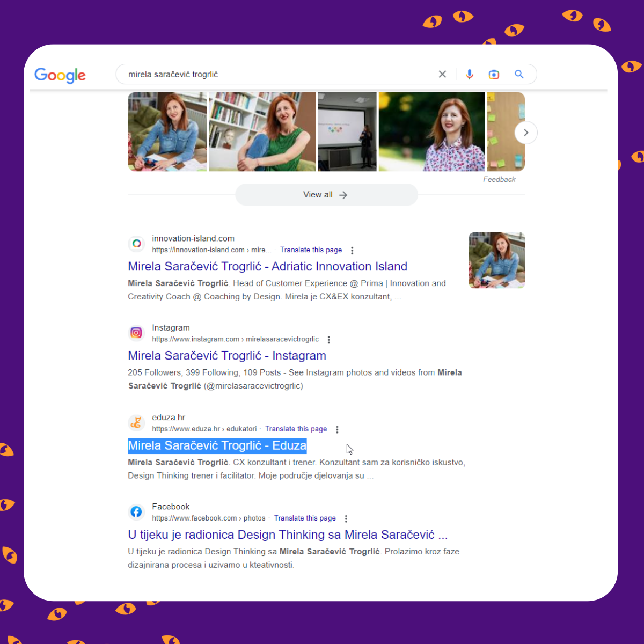Open image of presentation screen room
This screenshot has height=644, width=644.
coord(347,131)
